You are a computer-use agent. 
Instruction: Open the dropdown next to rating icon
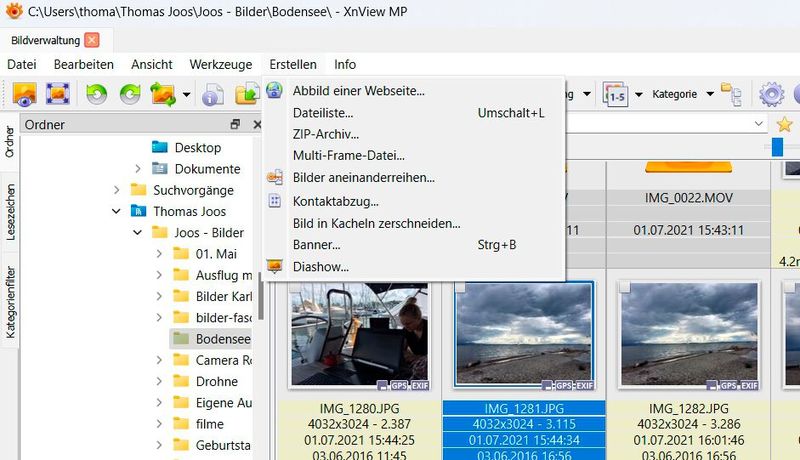pos(639,94)
